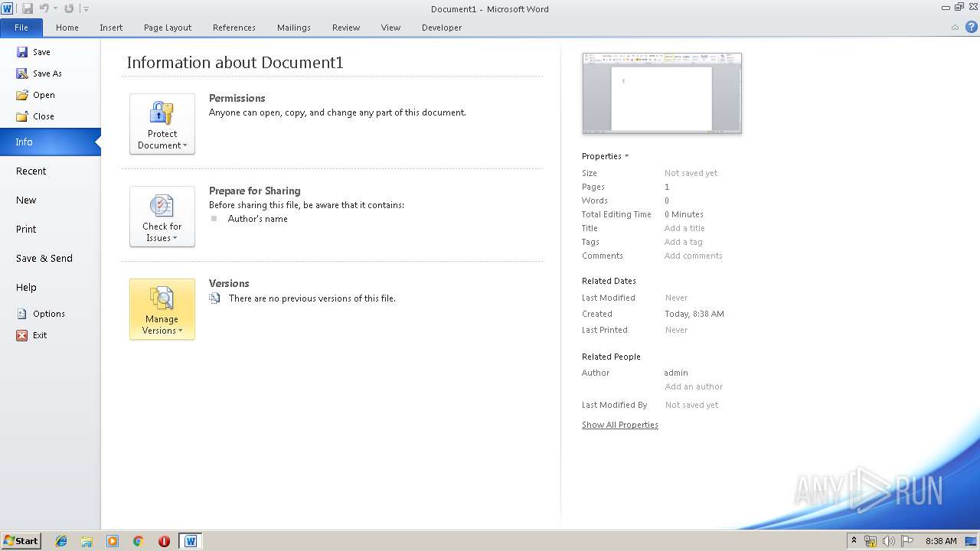Image resolution: width=980 pixels, height=551 pixels.
Task: Click the Windows Start button
Action: click(x=21, y=541)
